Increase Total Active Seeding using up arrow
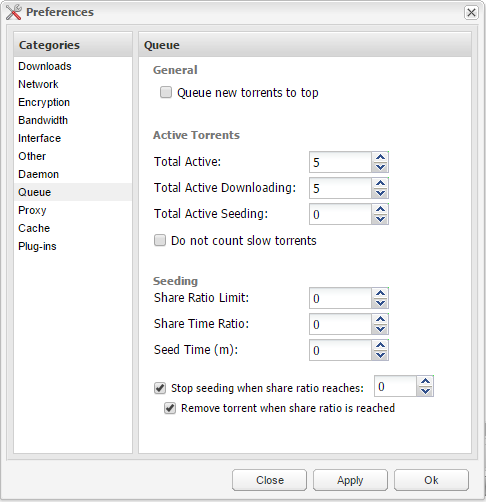 (x=380, y=209)
